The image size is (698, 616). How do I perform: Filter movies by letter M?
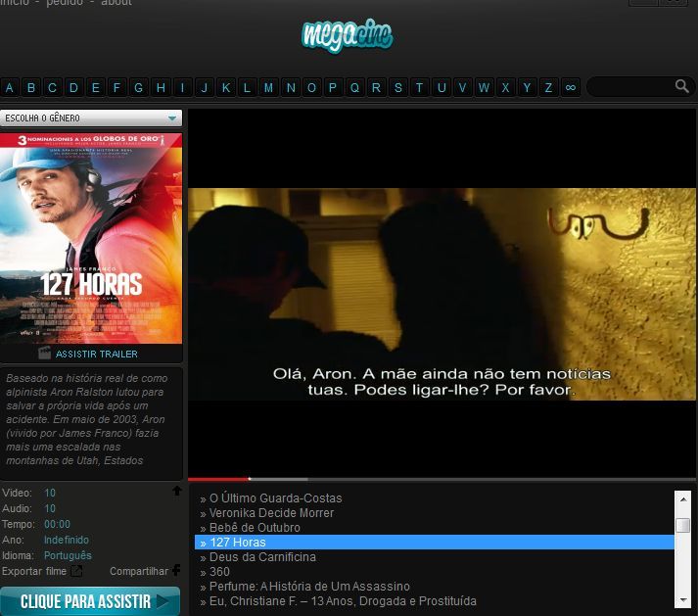268,87
